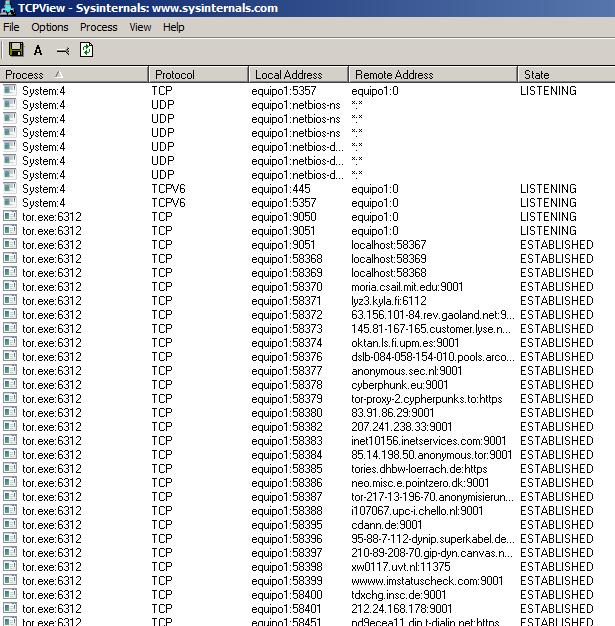Open the Process menu
The height and width of the screenshot is (626, 615).
click(x=99, y=27)
